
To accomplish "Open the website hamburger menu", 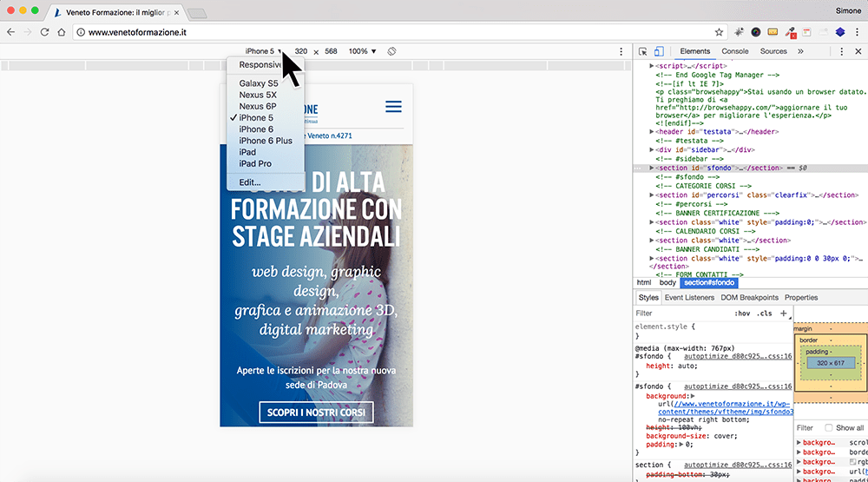I will click(393, 106).
